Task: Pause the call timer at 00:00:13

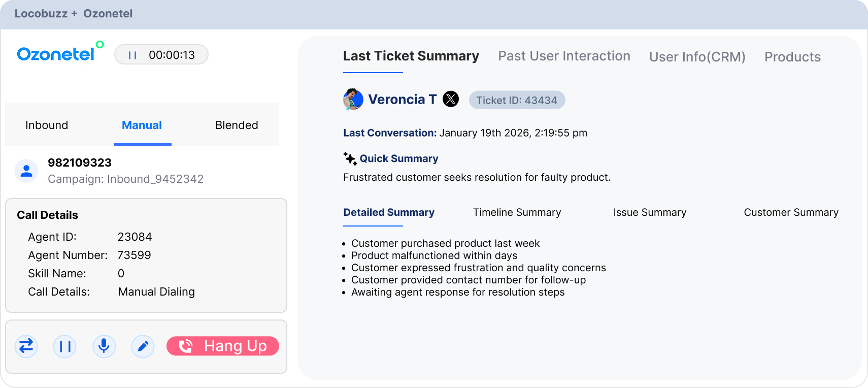Action: coord(132,55)
